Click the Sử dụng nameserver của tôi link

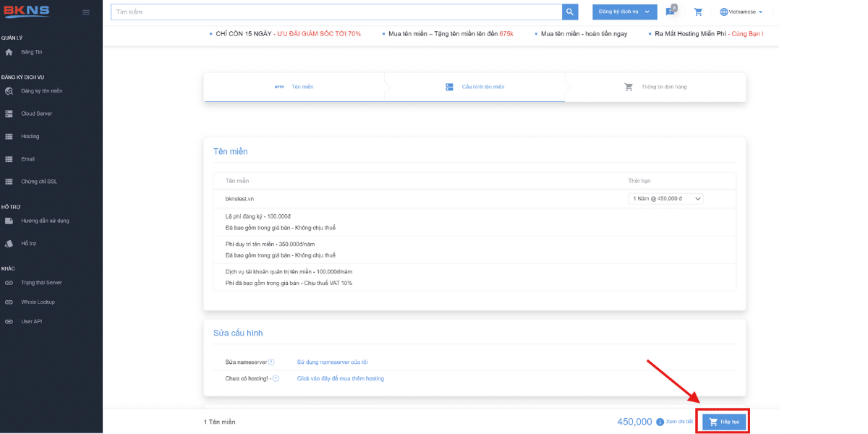coord(332,362)
